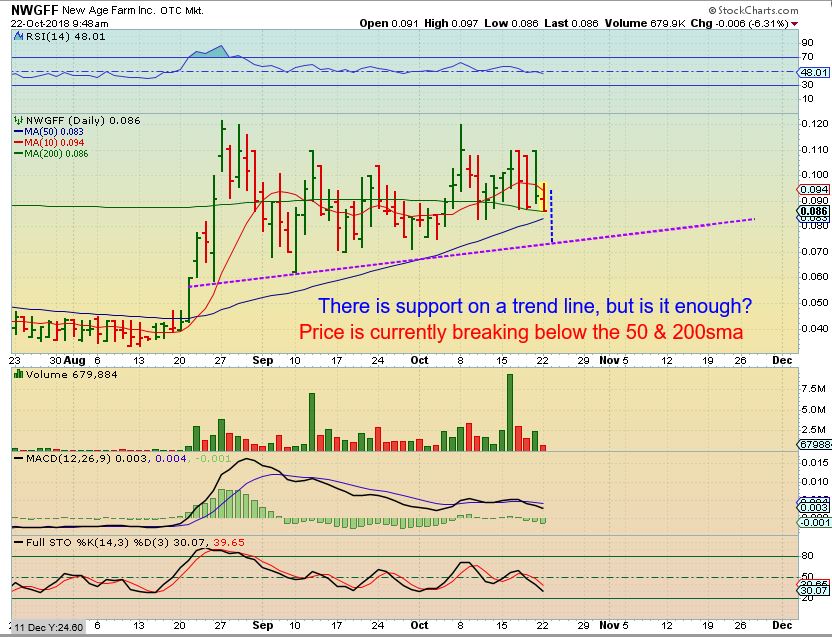The height and width of the screenshot is (637, 832).
Task: Click the MA(50) 0.083 legend entry
Action: pos(54,132)
